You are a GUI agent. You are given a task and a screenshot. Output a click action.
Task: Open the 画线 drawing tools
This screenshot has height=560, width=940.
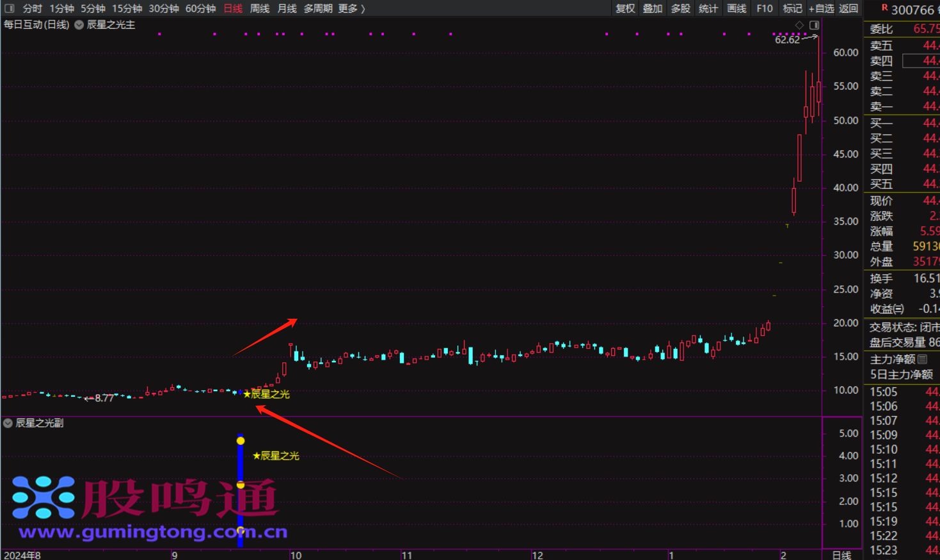pos(737,8)
